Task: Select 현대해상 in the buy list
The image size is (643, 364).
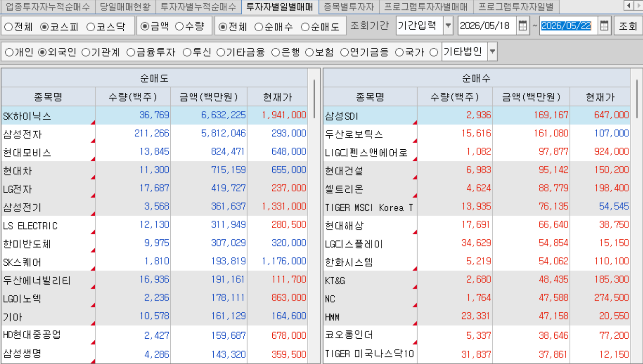Action: 477,225
